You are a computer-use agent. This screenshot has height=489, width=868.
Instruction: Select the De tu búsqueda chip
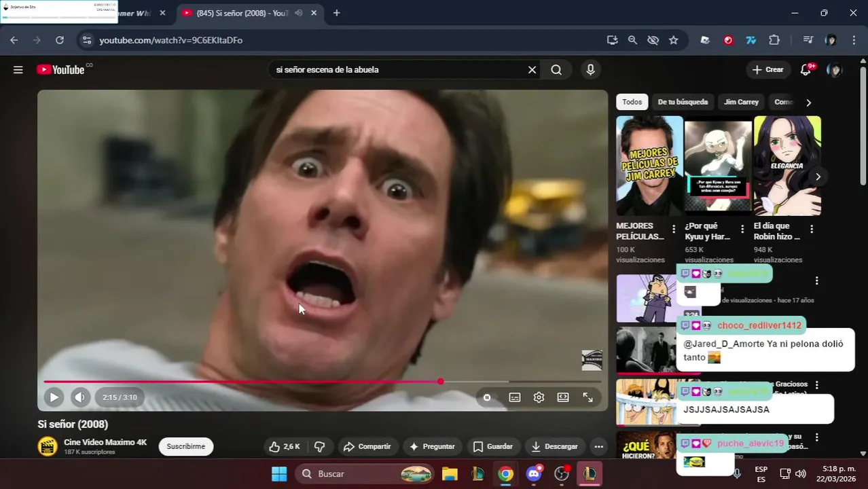pyautogui.click(x=683, y=102)
